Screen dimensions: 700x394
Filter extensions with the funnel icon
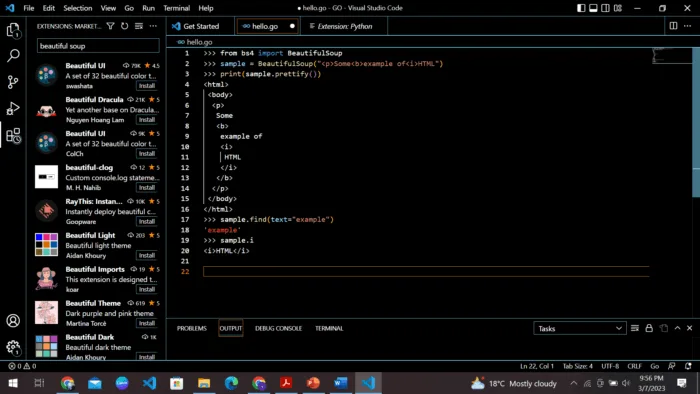110,26
